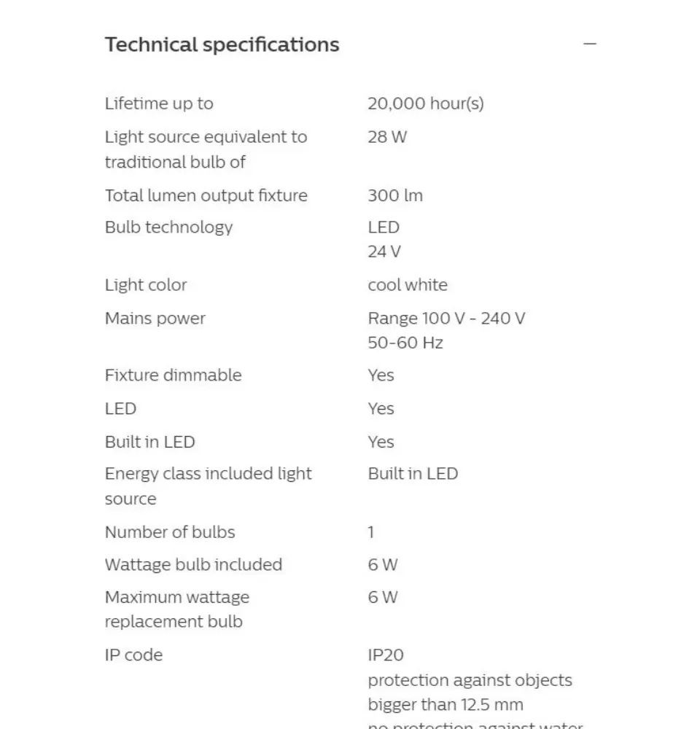Select the "IP20" value
Screen dimensions: 700x729
coord(386,655)
